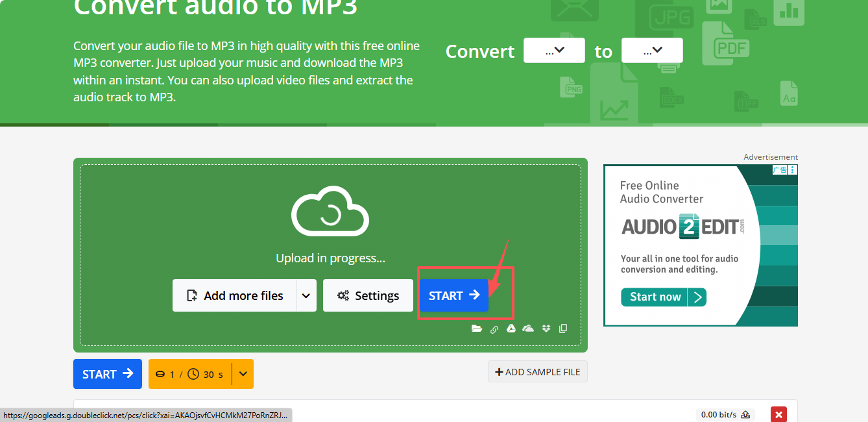
Task: Click the paste from clipboard icon
Action: [x=562, y=329]
